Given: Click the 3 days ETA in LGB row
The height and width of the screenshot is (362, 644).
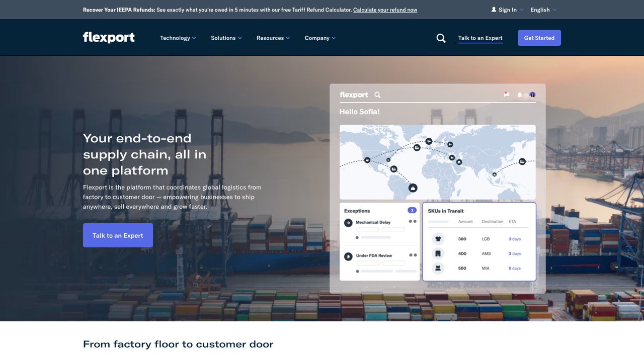Looking at the screenshot, I should tap(515, 239).
